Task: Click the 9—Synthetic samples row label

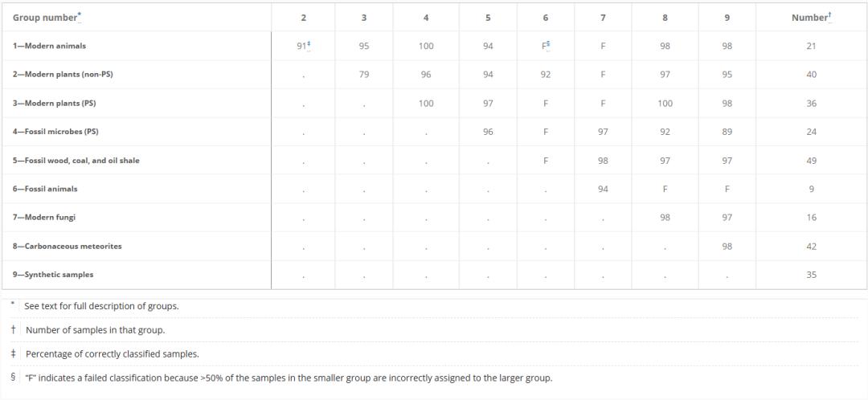Action: pyautogui.click(x=53, y=275)
